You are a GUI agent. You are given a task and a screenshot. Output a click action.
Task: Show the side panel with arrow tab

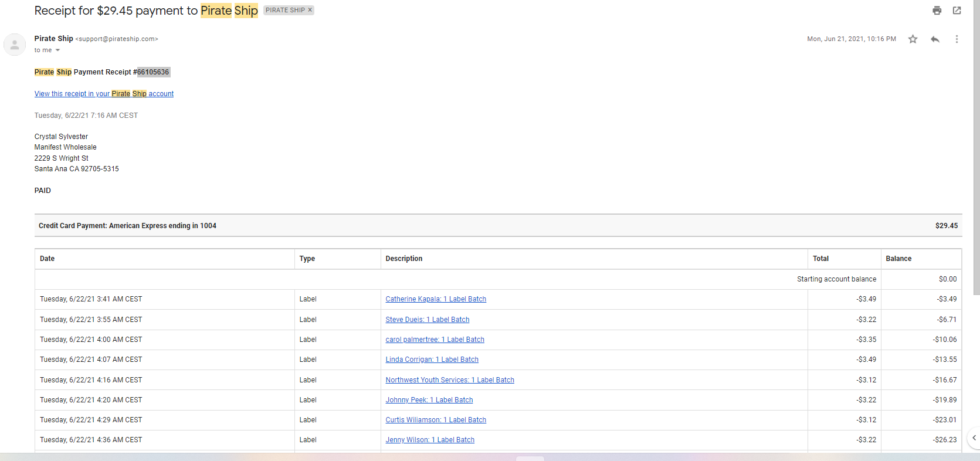(974, 438)
